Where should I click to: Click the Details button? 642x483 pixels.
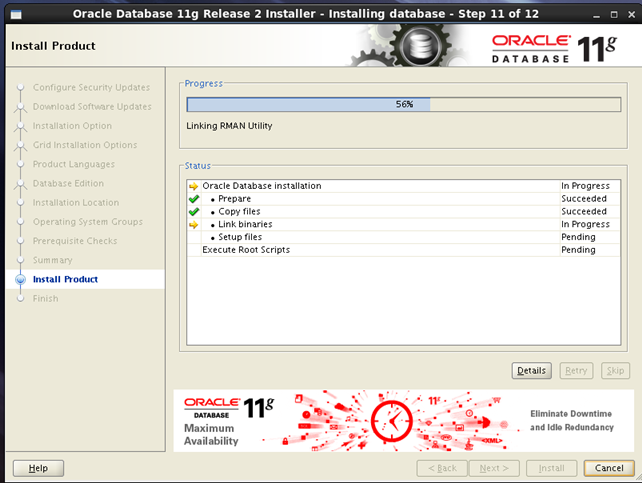[531, 370]
